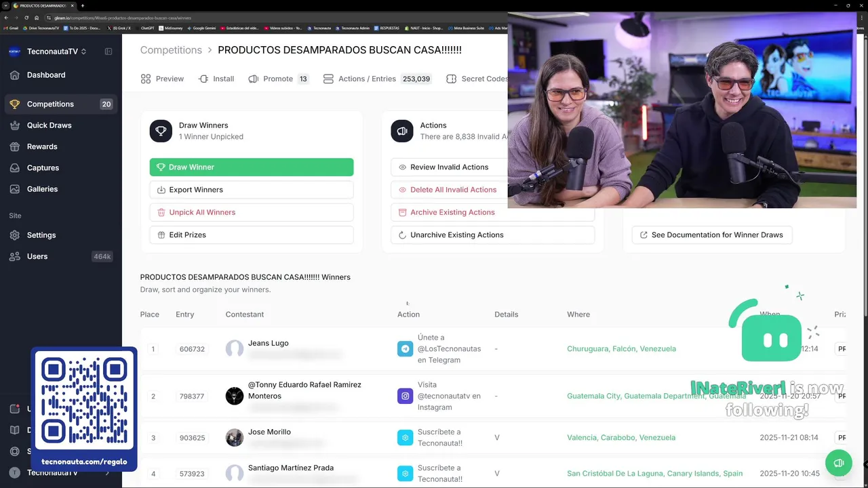Viewport: 868px width, 488px height.
Task: Click Archive Existing Actions
Action: click(x=493, y=212)
